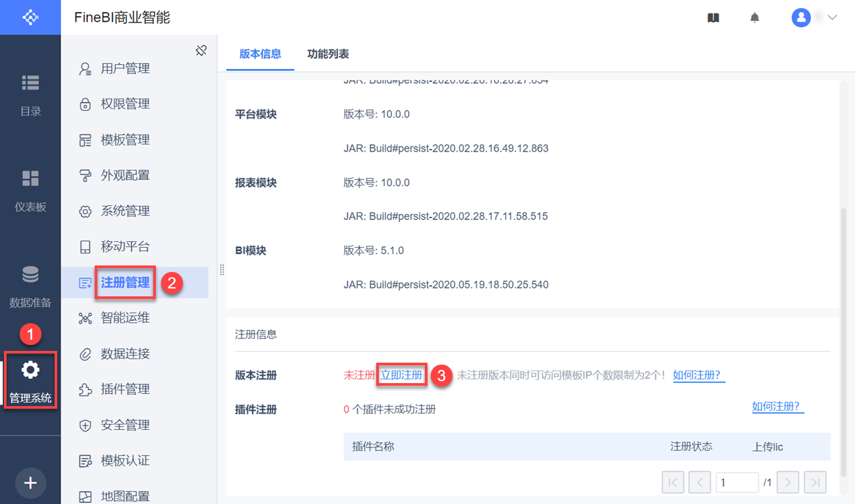Viewport: 855px width, 504px height.
Task: Open the 仪表板 dashboard icon
Action: tap(30, 178)
